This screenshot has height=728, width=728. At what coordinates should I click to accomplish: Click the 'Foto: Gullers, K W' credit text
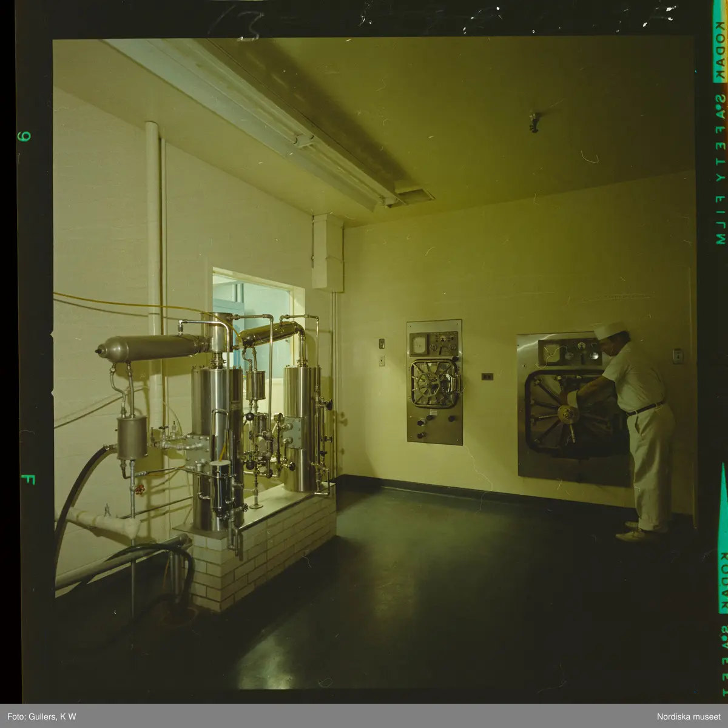(41, 716)
